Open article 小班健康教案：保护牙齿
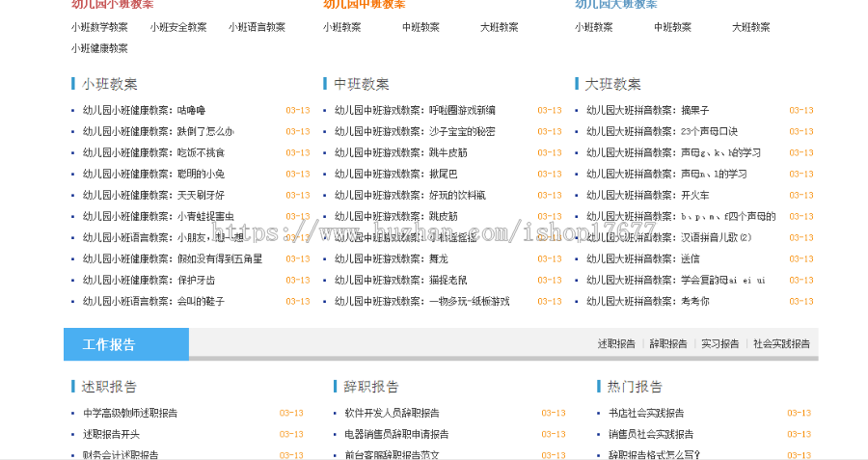 coord(149,280)
